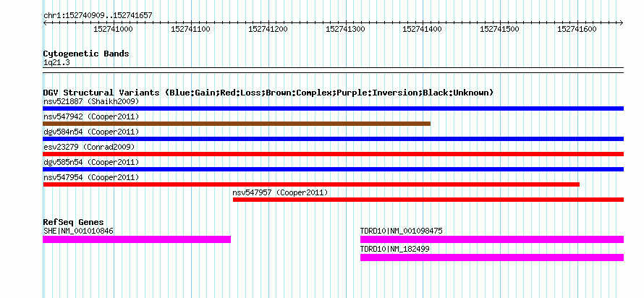Click the 152741000 ruler tick label
644x298 pixels.
pos(113,29)
